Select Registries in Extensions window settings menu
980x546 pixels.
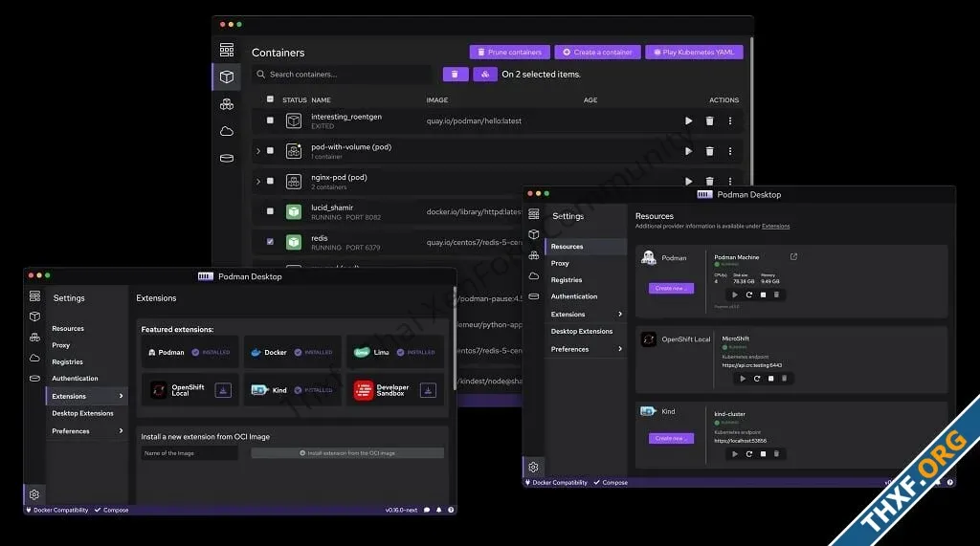coord(68,362)
